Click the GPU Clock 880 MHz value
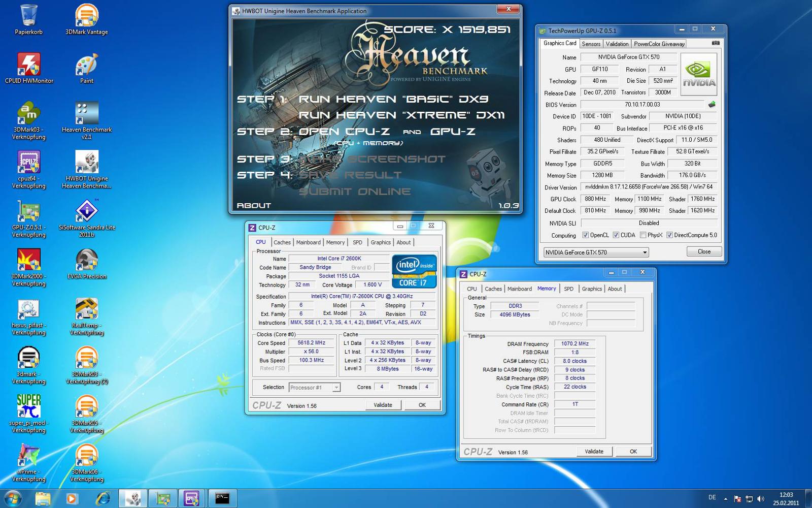Viewport: 812px width, 508px height. tap(595, 199)
